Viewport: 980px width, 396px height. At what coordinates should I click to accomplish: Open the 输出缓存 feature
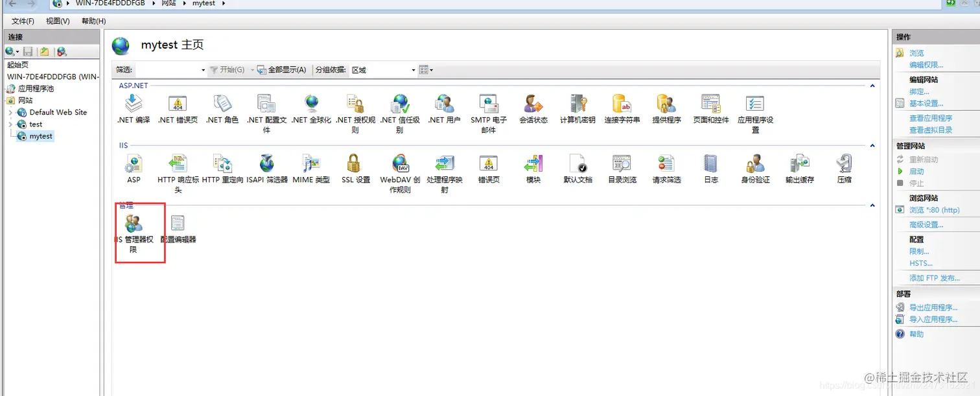click(799, 169)
